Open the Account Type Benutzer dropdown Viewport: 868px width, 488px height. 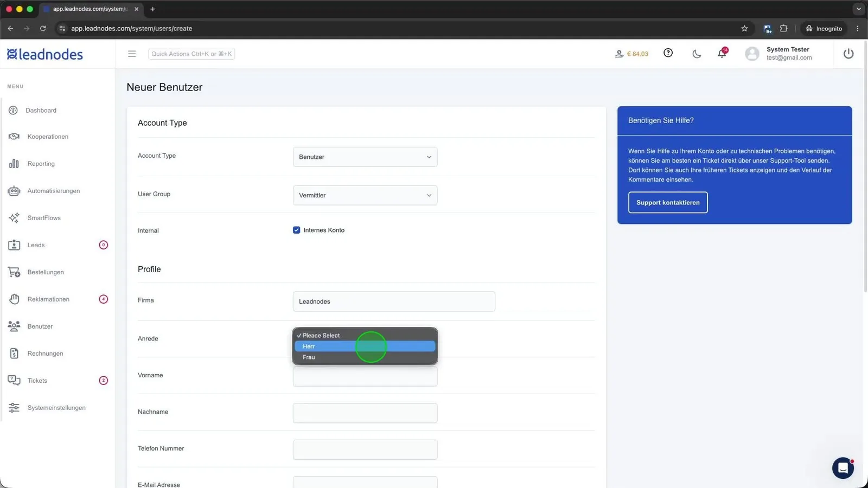coord(365,157)
